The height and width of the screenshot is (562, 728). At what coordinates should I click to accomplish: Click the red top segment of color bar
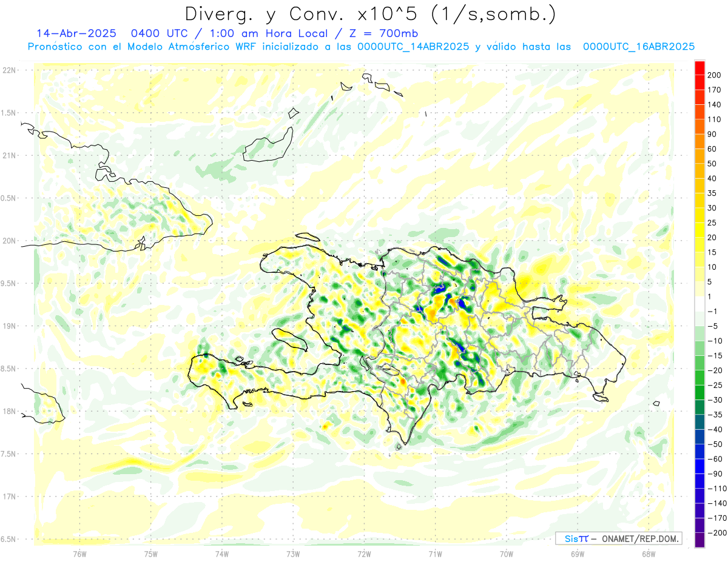click(699, 68)
